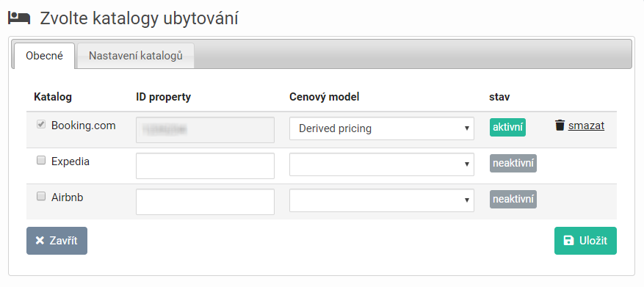Click the neaktivní badge in the Expedia row

[x=513, y=164]
